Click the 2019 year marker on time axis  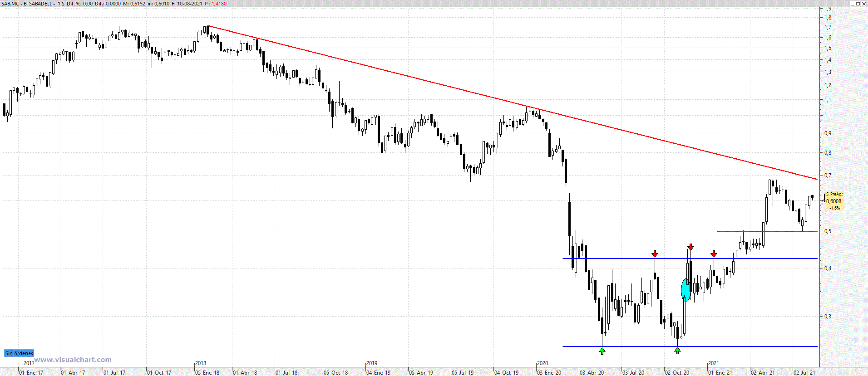[372, 363]
